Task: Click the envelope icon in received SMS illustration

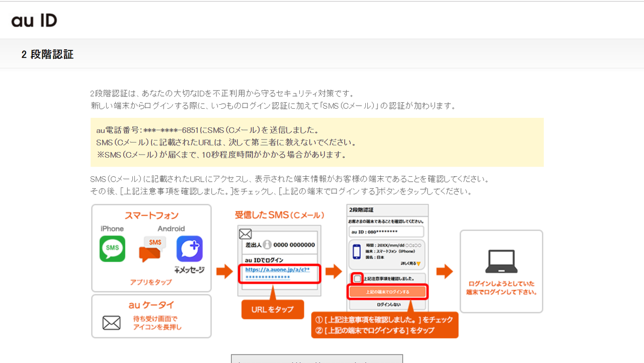Action: click(245, 234)
